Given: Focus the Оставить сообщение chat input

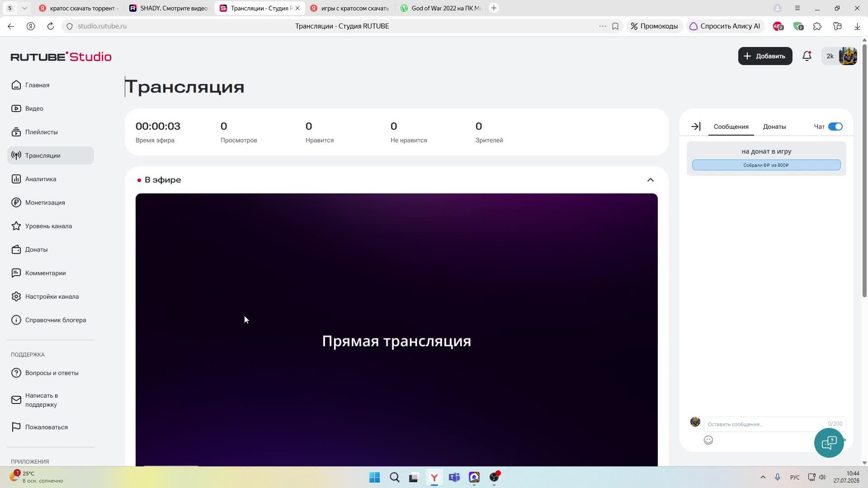Looking at the screenshot, I should pyautogui.click(x=775, y=424).
